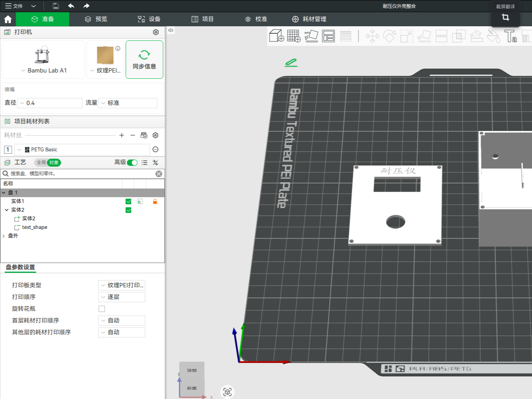Switch to the 设备 tab
Viewport: 532px width, 399px height.
coord(149,19)
